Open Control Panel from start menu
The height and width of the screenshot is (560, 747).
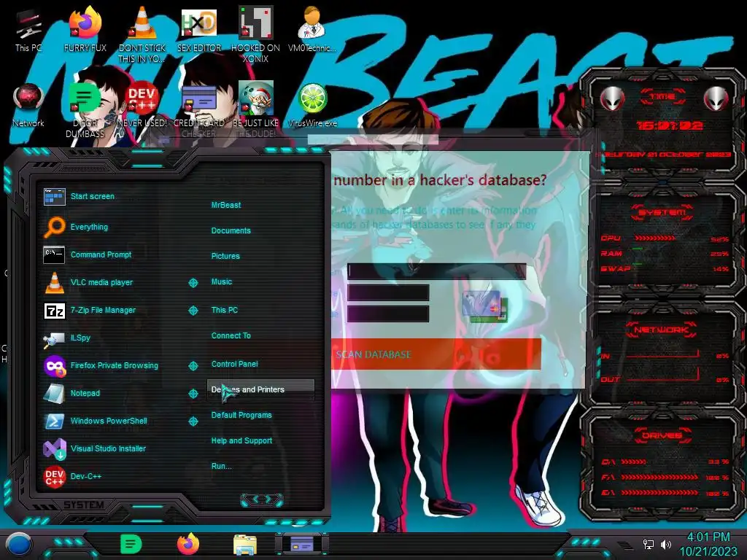(234, 364)
